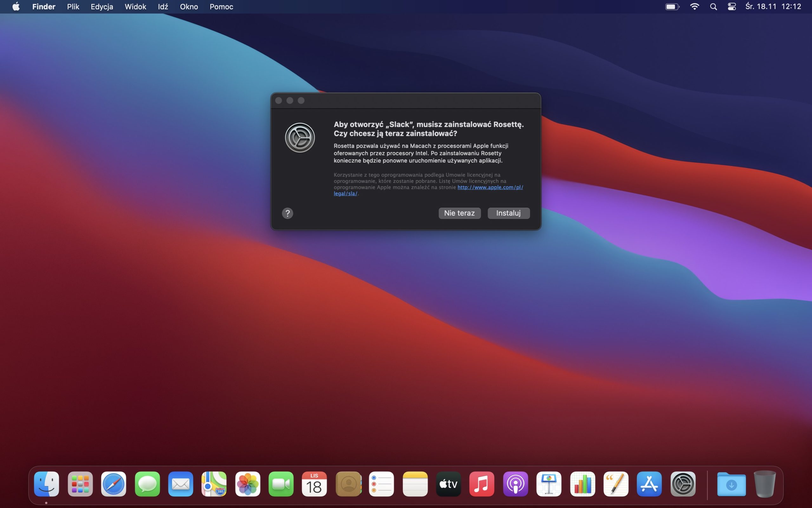This screenshot has width=812, height=508.
Task: Open Music app in the Dock
Action: 482,484
